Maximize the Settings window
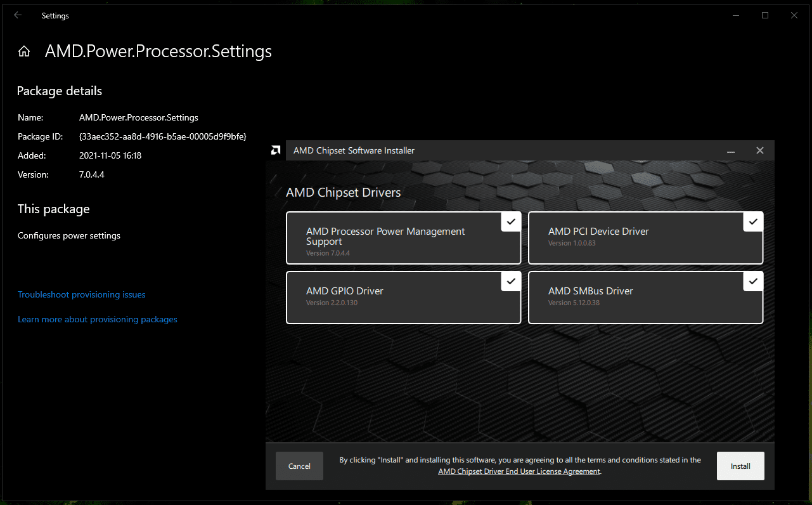The width and height of the screenshot is (812, 505). tap(765, 15)
